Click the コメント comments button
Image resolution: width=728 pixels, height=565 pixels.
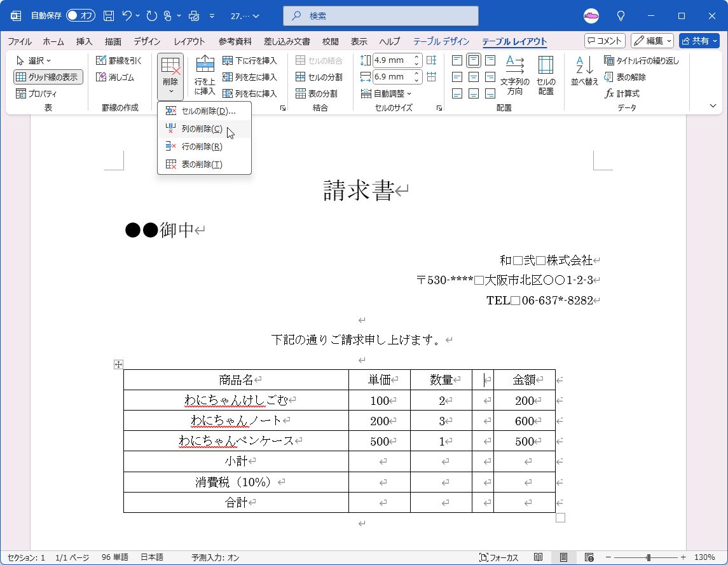(x=605, y=41)
